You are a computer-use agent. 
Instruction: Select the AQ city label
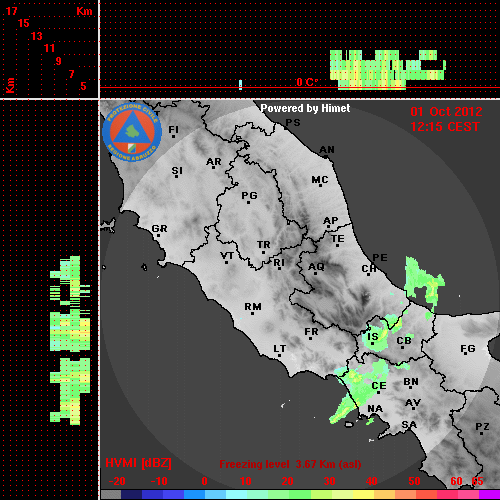[x=316, y=267]
